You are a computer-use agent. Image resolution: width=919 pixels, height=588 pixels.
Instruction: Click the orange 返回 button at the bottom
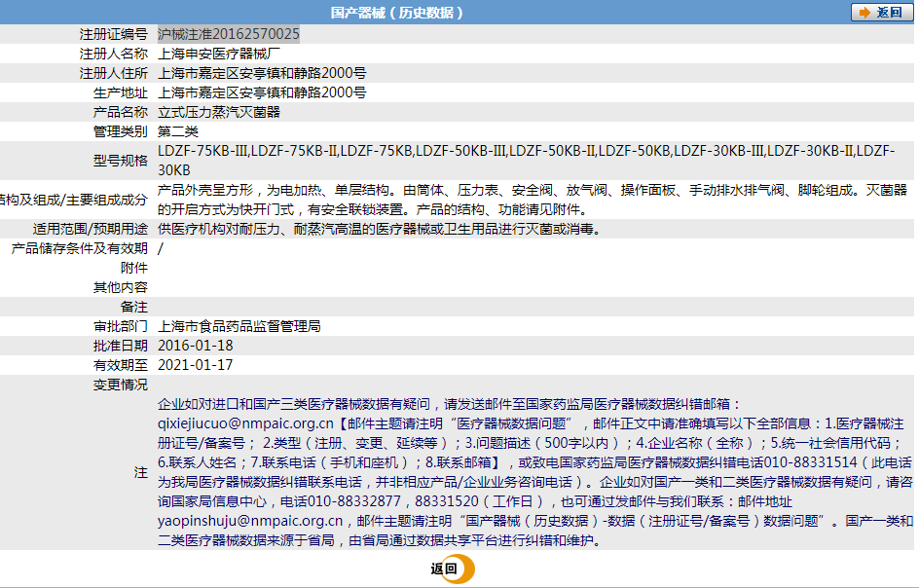point(453,569)
